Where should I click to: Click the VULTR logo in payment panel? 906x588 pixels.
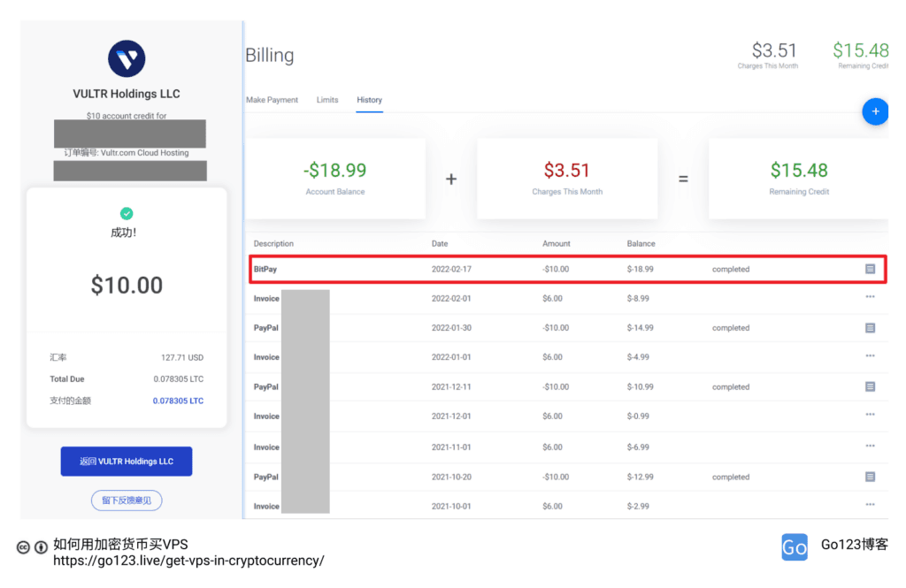[x=127, y=58]
